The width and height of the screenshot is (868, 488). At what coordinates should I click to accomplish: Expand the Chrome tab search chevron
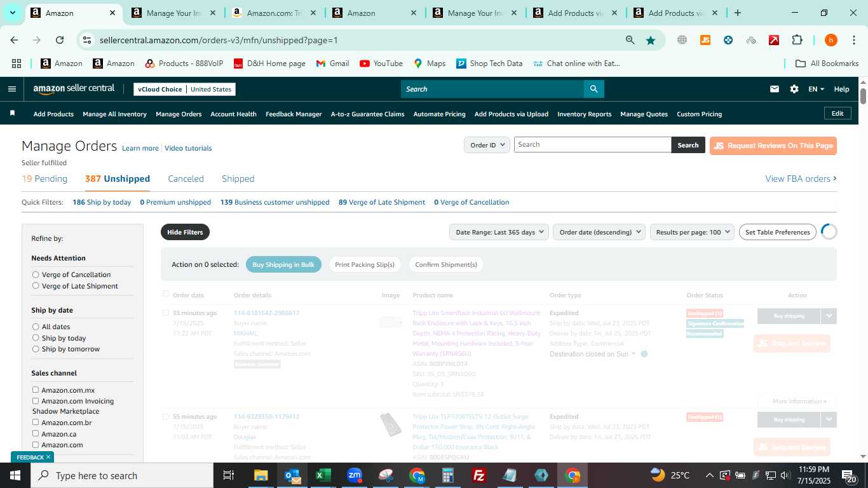tap(12, 13)
